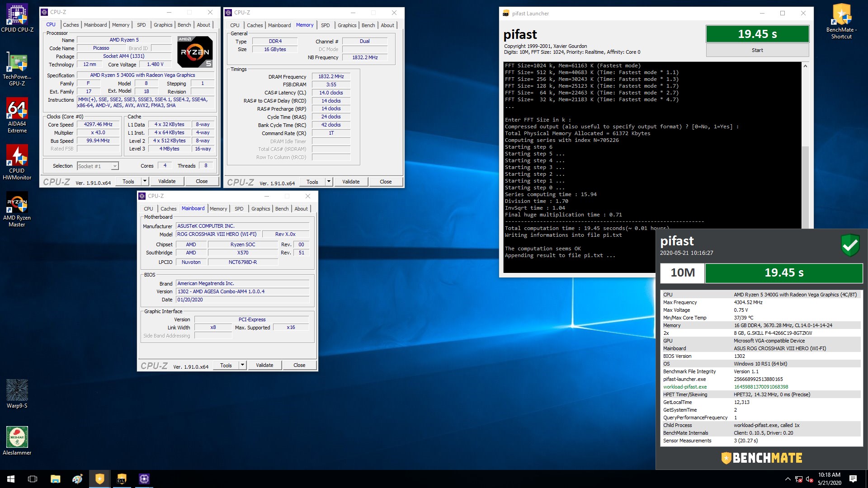Click the BENCHMATE logo at panel bottom

(761, 458)
